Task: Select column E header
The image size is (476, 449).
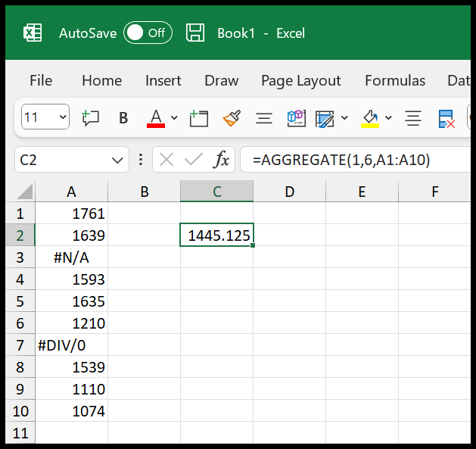Action: [362, 192]
